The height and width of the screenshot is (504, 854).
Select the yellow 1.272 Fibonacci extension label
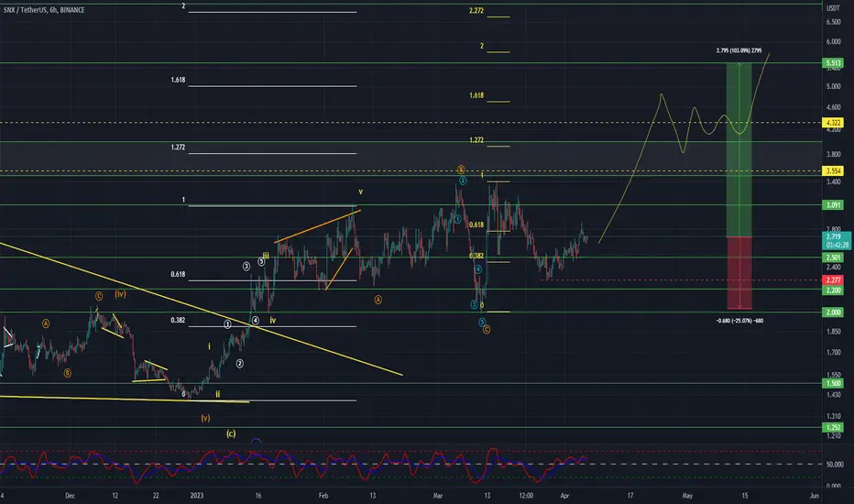tap(476, 140)
